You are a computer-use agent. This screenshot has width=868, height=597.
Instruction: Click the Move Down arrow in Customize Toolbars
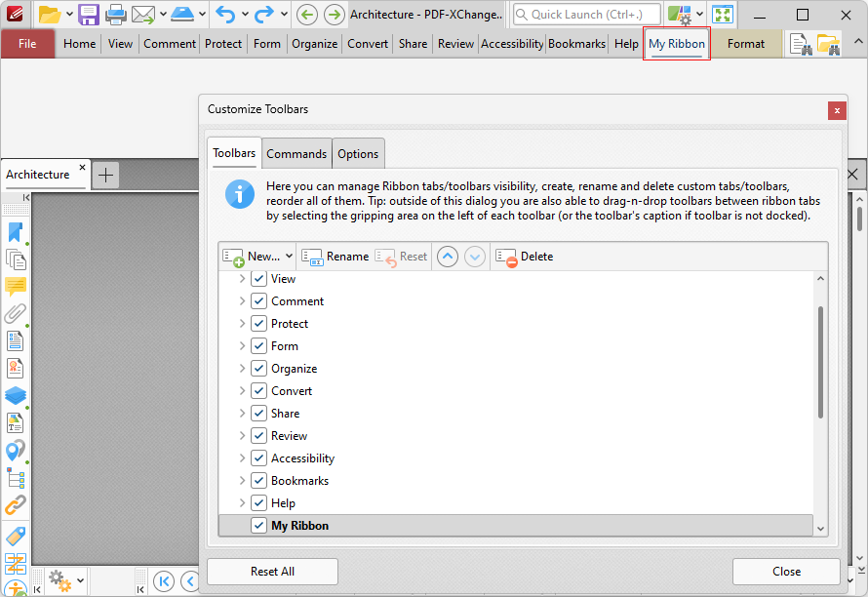tap(474, 257)
